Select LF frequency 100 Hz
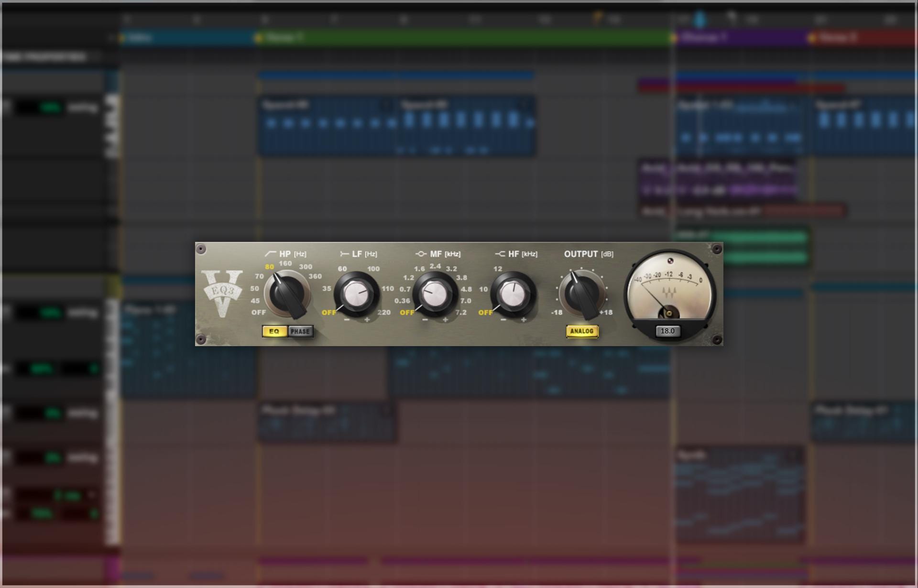The image size is (918, 588). [373, 269]
